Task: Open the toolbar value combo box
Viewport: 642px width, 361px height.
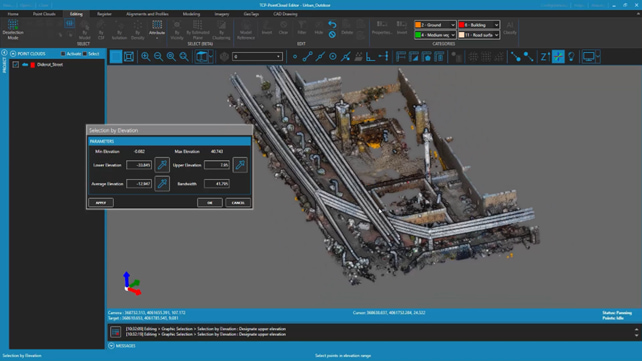Action: (x=257, y=56)
